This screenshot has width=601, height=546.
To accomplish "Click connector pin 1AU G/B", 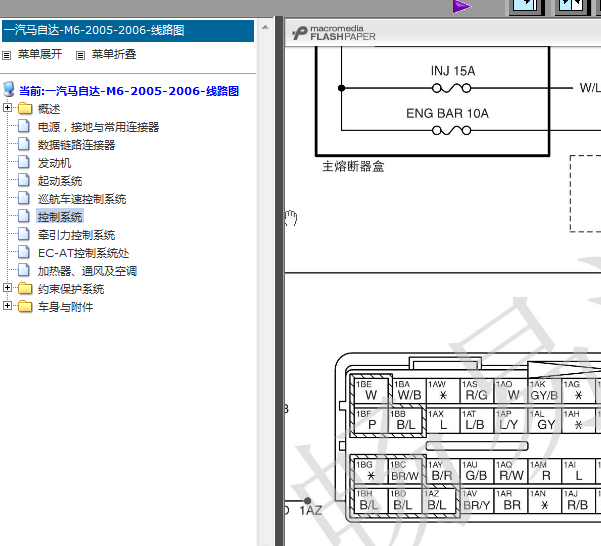I will tap(476, 471).
